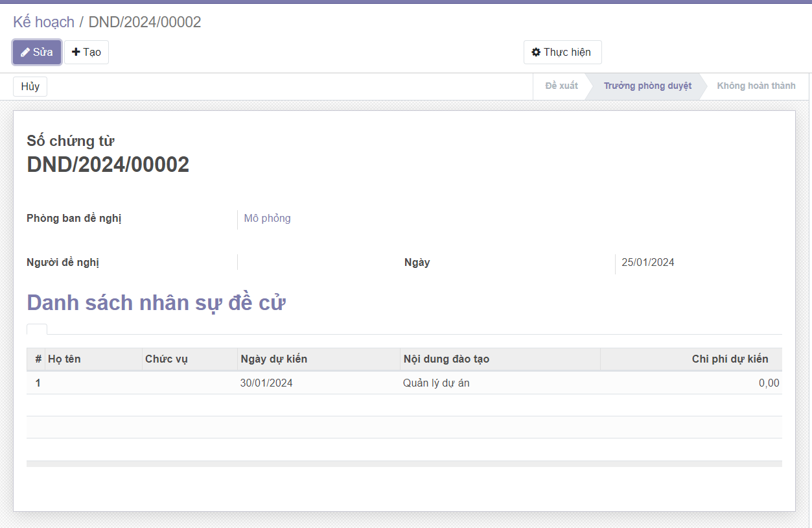Sort table by Chi phí dự kiến column
This screenshot has height=528, width=812.
click(730, 359)
